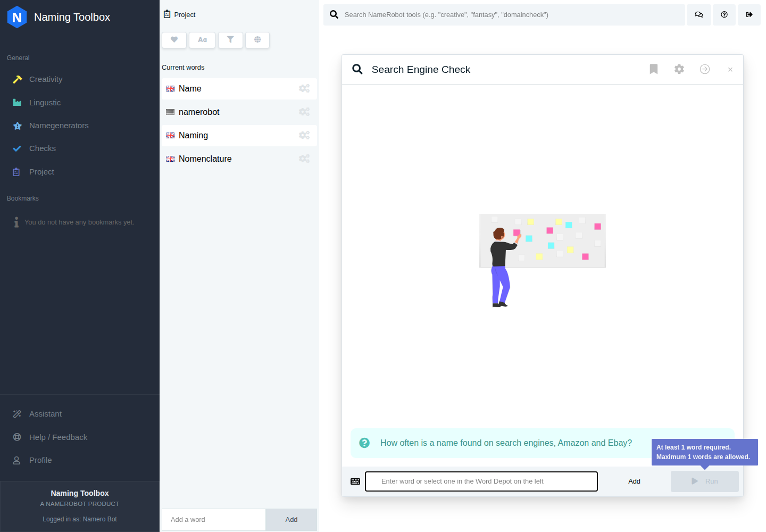This screenshot has width=766, height=532.
Task: Open the funnel filter option
Action: coord(230,40)
